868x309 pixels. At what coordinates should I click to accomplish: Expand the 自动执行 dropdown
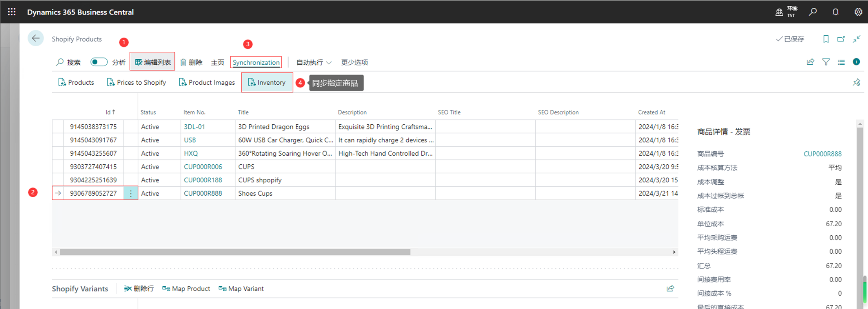point(314,62)
